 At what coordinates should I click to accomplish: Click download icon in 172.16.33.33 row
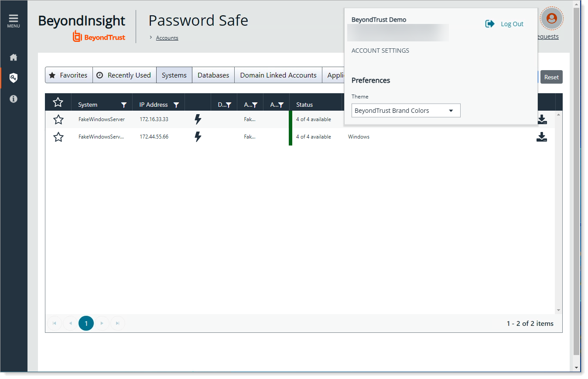542,119
